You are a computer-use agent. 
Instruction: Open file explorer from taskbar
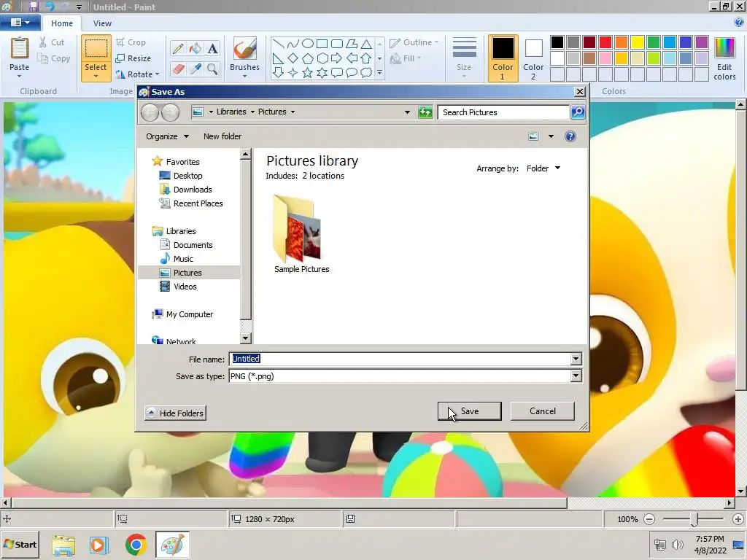pos(63,544)
